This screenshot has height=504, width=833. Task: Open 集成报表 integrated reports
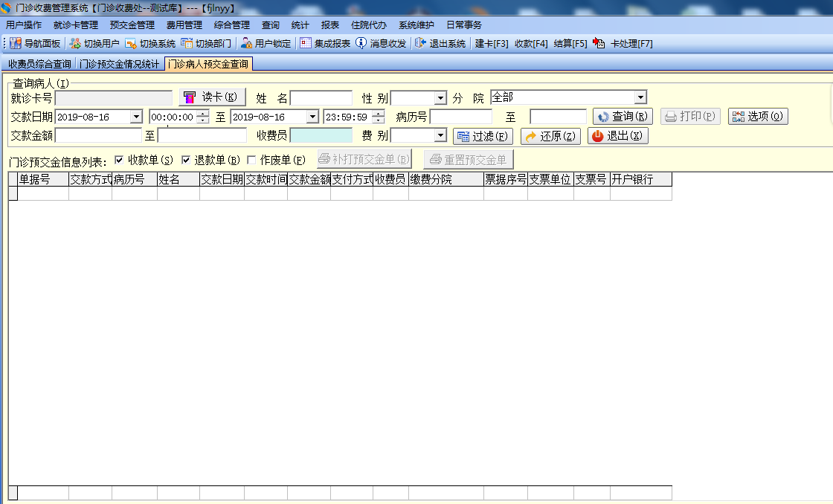point(325,44)
